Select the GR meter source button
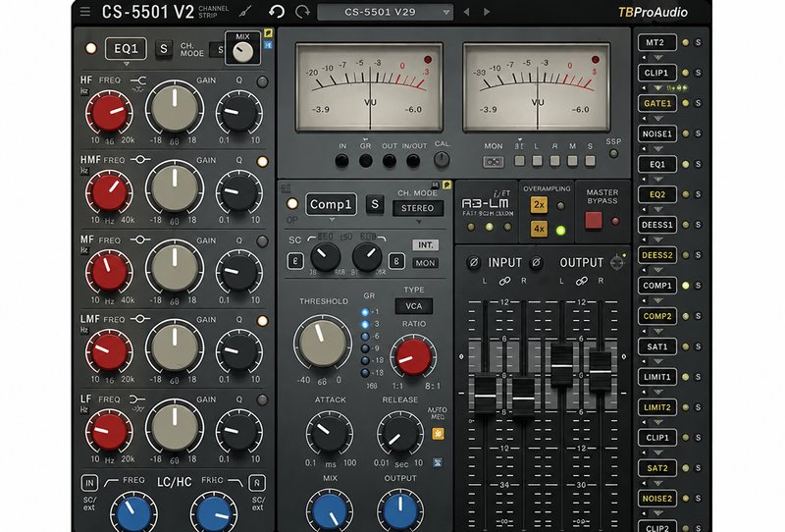The image size is (785, 532). tap(366, 161)
